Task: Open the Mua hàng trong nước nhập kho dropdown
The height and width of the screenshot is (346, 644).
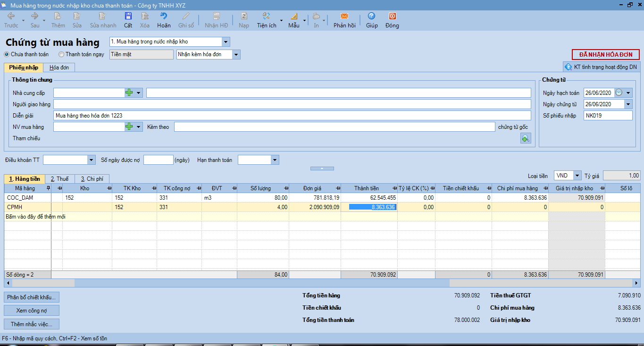Action: pyautogui.click(x=226, y=42)
